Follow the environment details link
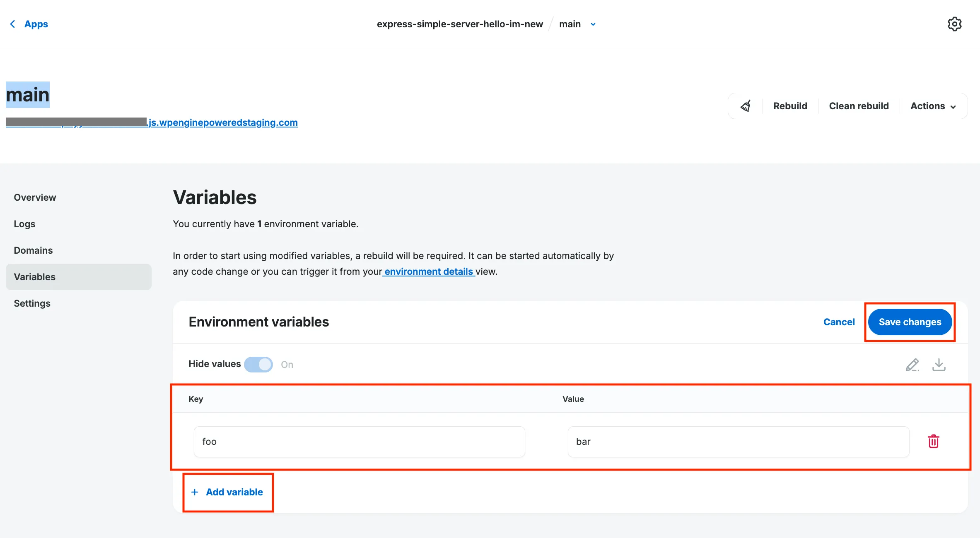The width and height of the screenshot is (980, 538). coord(428,271)
